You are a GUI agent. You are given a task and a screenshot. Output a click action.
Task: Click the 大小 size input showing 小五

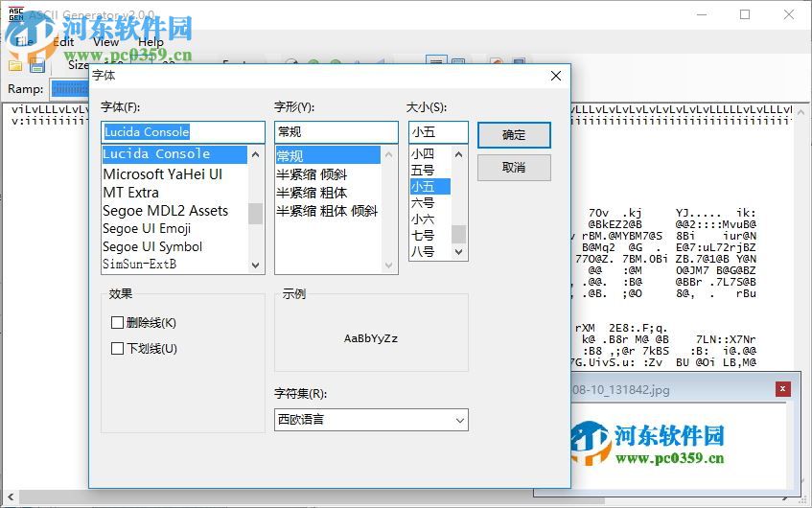(x=438, y=132)
